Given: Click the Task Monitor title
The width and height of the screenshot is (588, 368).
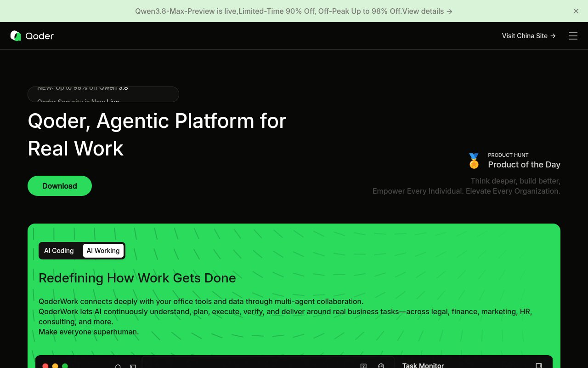Looking at the screenshot, I should point(423,365).
